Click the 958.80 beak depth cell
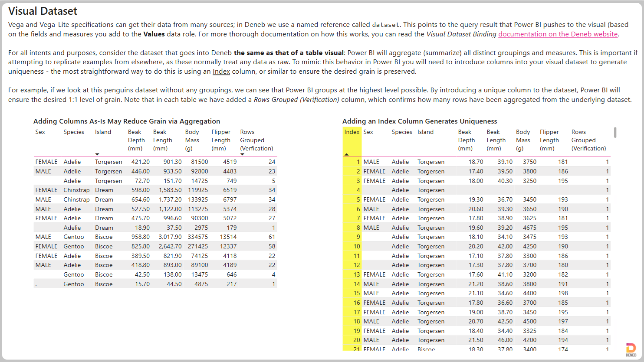 point(141,237)
